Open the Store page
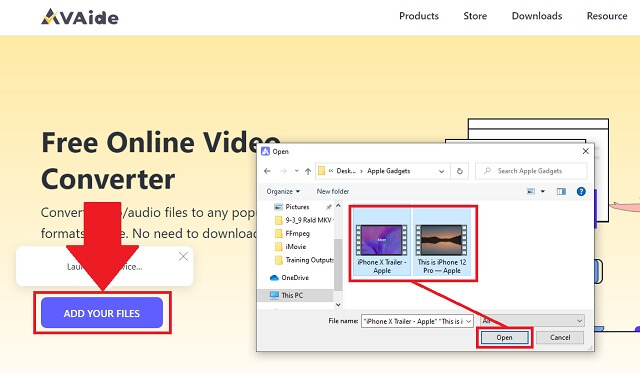 click(x=475, y=16)
